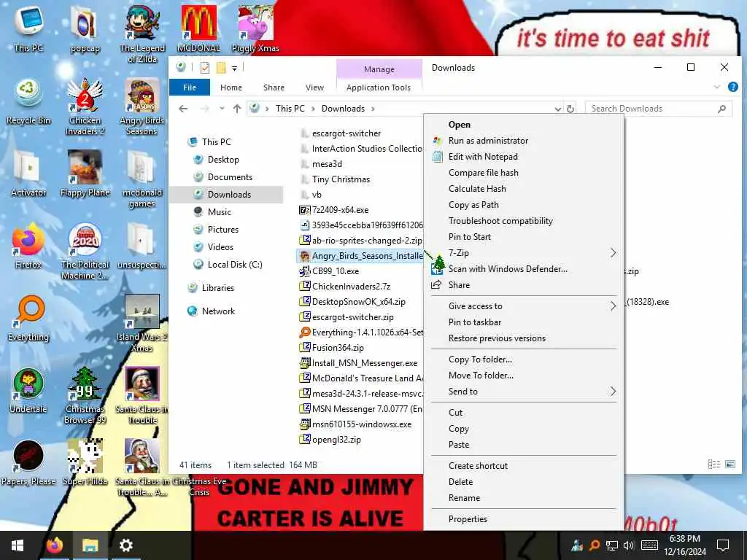This screenshot has width=747, height=560.
Task: Expand the Give access to submenu
Action: click(x=523, y=306)
